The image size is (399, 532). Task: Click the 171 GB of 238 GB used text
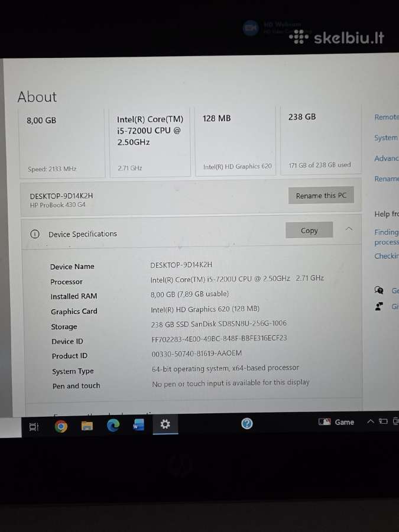click(x=320, y=165)
